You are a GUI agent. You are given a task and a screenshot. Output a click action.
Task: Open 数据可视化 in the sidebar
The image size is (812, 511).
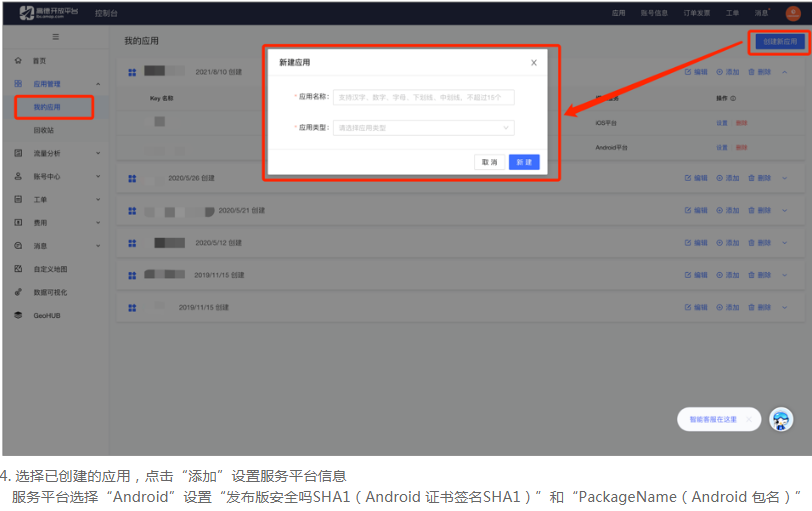pos(50,292)
